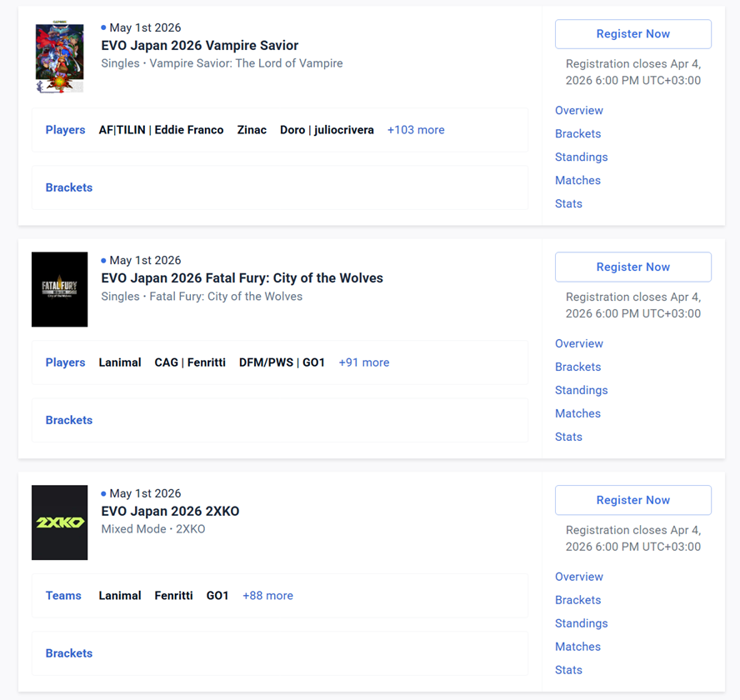Show +103 more Vampire Savior players
The height and width of the screenshot is (700, 740).
416,130
